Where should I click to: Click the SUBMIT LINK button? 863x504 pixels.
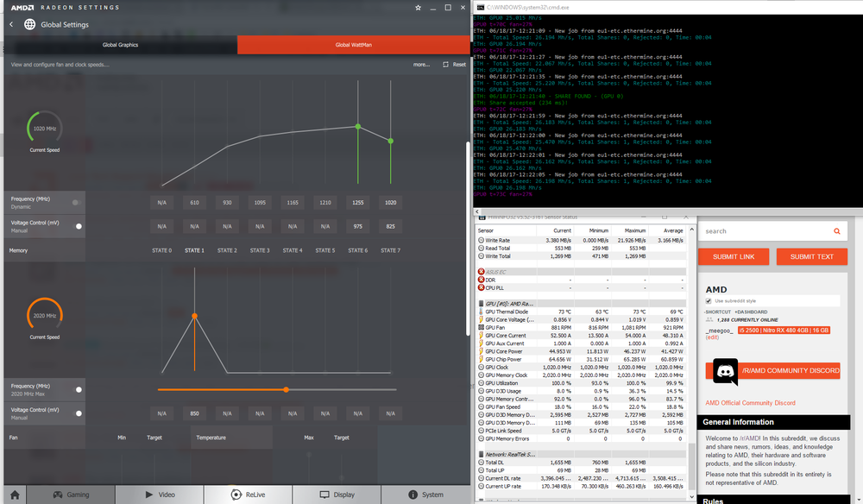pyautogui.click(x=734, y=257)
